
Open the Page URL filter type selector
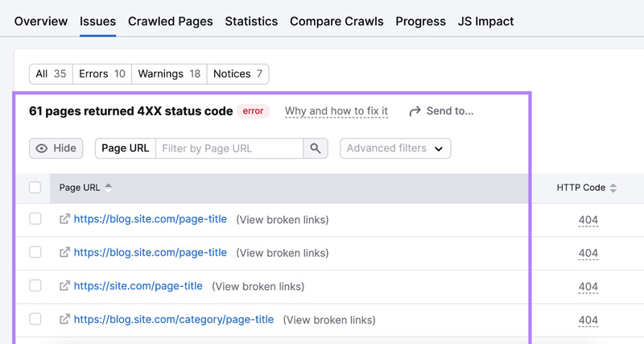coord(125,148)
